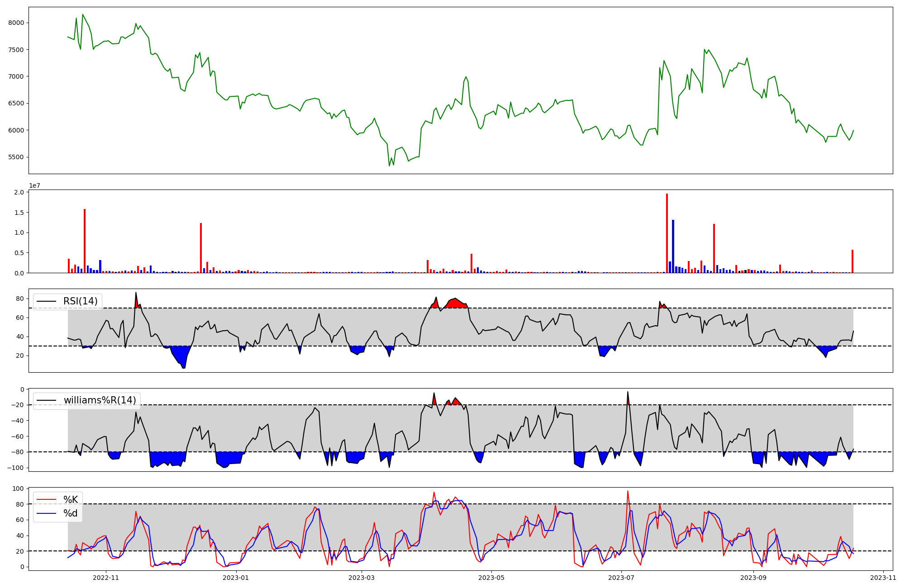Screen dimensions: 905x588
Task: Click the 2023-11 x-axis label
Action: point(883,578)
